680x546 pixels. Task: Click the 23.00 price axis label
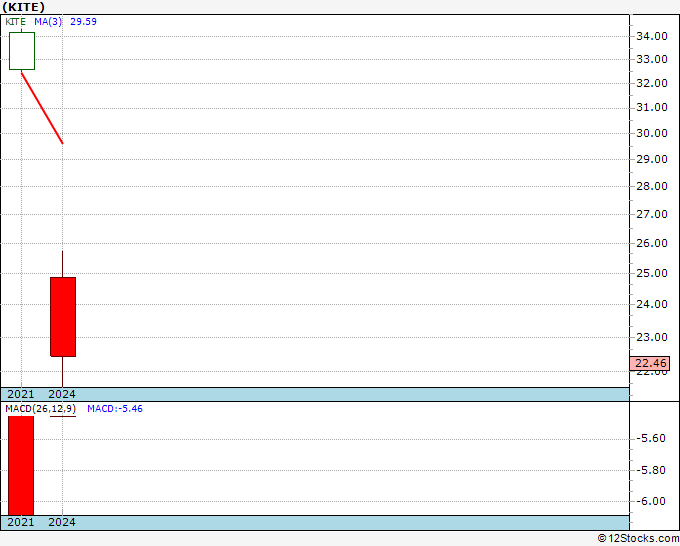(651, 337)
